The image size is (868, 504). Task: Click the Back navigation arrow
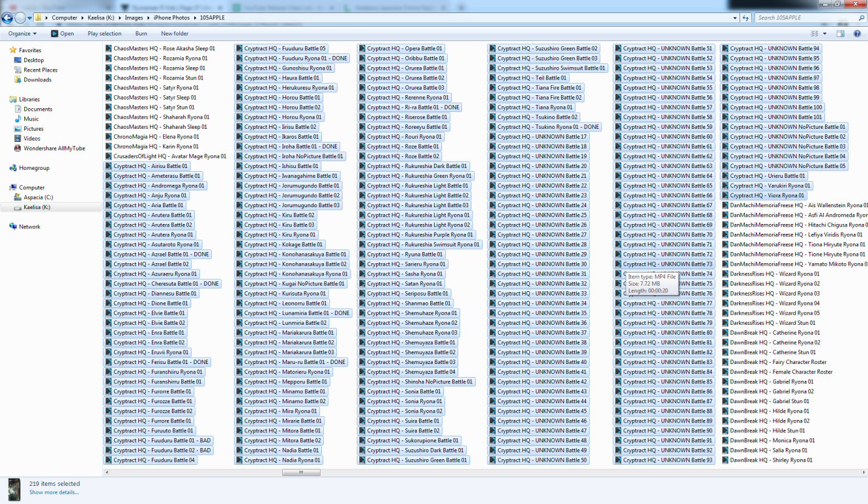7,17
